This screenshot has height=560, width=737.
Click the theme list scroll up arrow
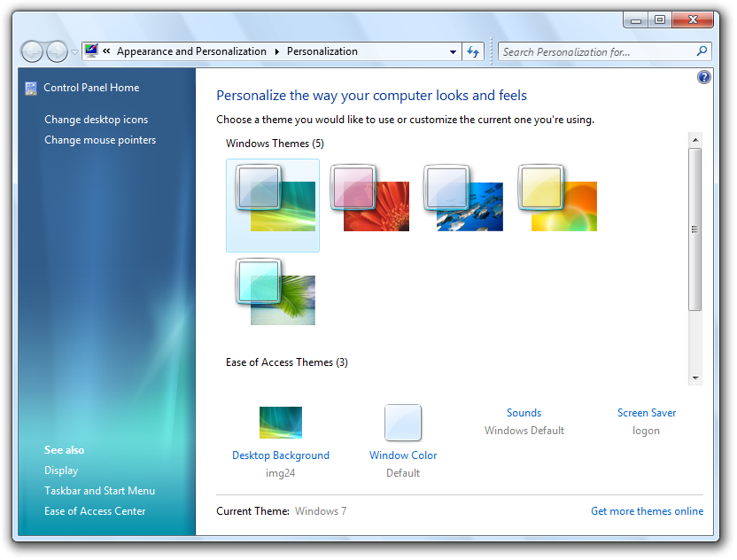pyautogui.click(x=695, y=140)
